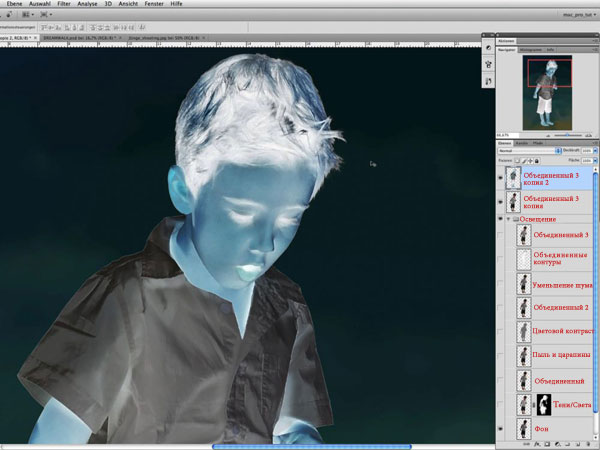Open the Ansicht menu
600x450 pixels.
pyautogui.click(x=128, y=4)
